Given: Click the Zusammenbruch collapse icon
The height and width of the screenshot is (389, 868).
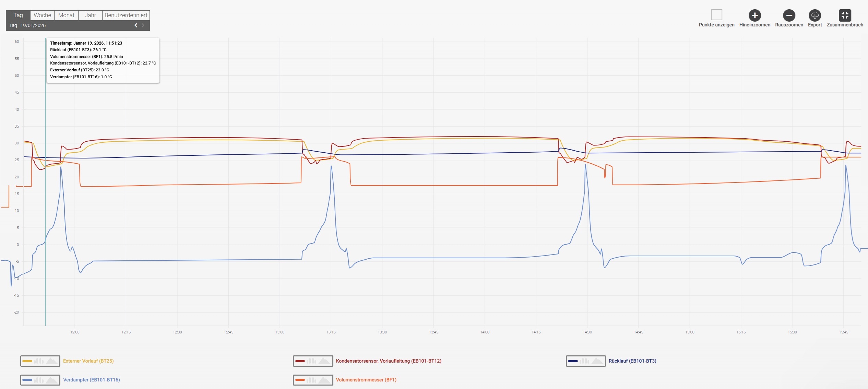Looking at the screenshot, I should 845,15.
